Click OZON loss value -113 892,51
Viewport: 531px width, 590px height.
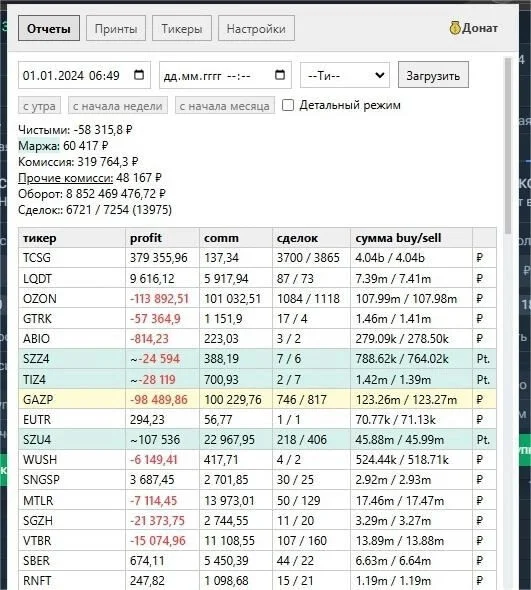[159, 299]
